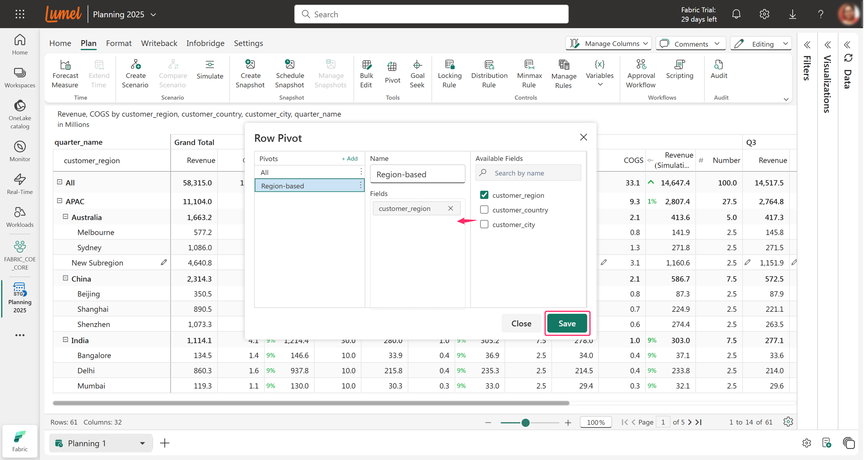Click the zoom slider handle
This screenshot has height=460, width=868.
pyautogui.click(x=525, y=423)
